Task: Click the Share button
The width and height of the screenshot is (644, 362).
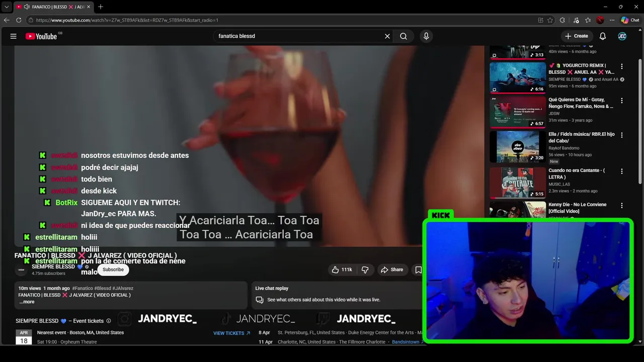Action: [392, 270]
